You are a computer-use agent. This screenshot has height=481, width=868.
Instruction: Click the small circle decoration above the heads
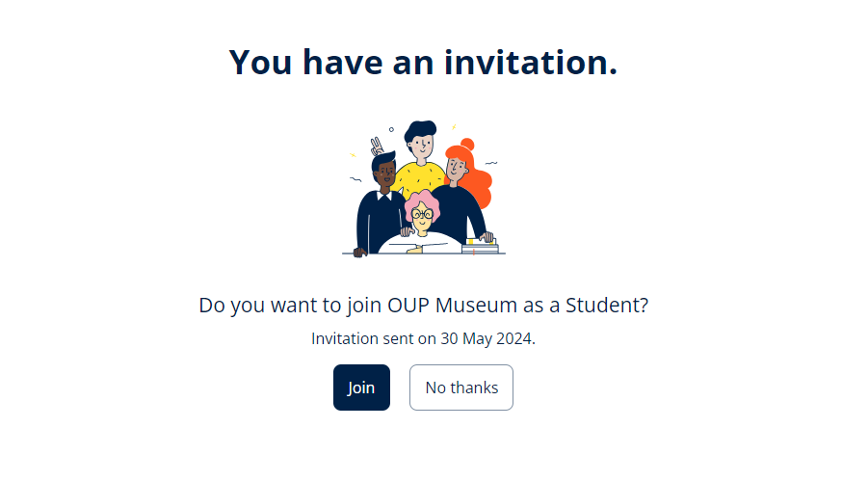coord(391,130)
